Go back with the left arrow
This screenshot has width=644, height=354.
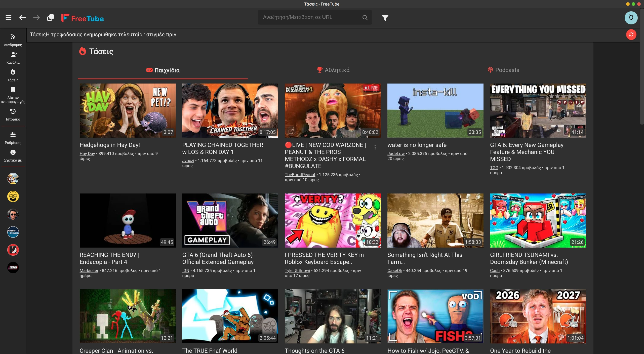23,18
